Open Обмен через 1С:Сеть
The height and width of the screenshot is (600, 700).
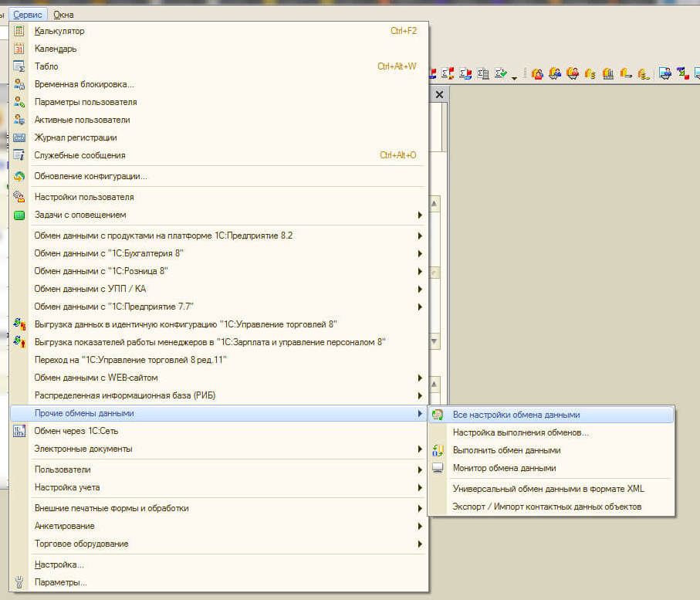tap(76, 431)
